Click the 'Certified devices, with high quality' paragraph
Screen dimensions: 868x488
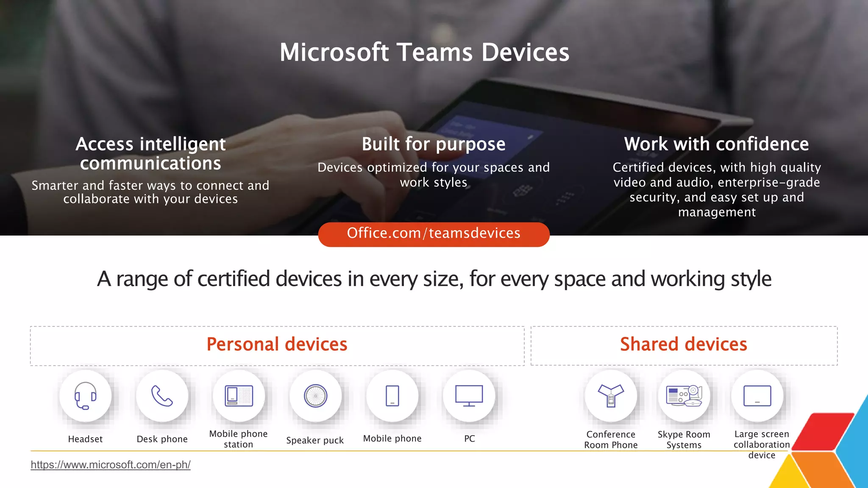coord(717,190)
